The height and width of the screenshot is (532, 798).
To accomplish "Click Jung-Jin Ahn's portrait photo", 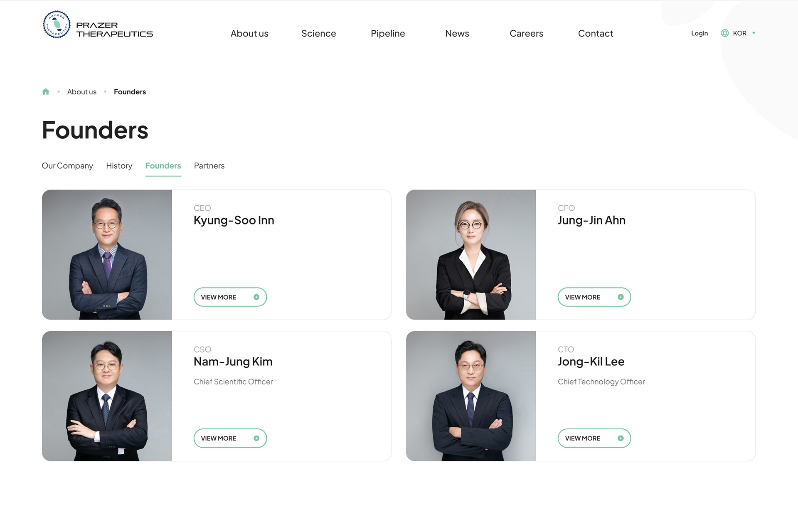I will coord(471,255).
